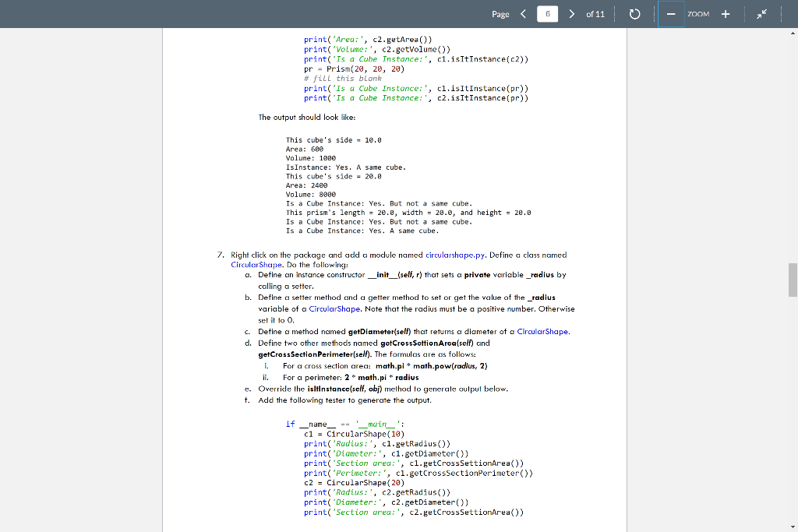Click 'getCrossSectionPerimeter(self)' bold text

[315, 354]
